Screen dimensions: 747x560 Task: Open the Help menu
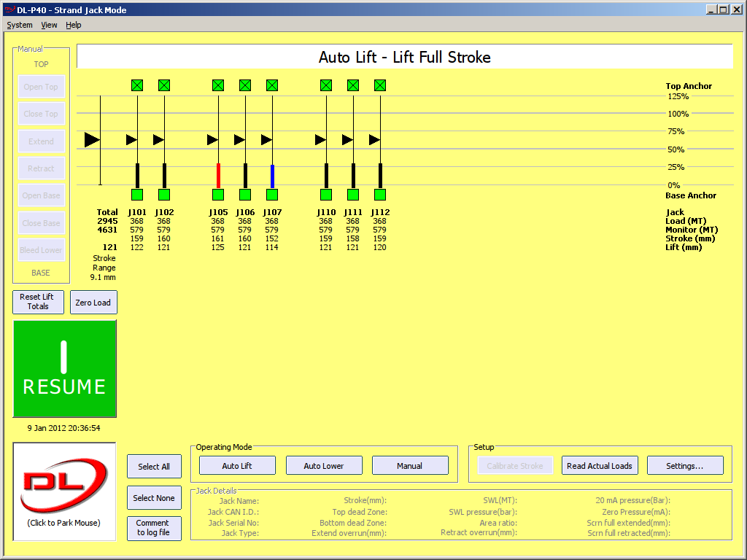[73, 25]
